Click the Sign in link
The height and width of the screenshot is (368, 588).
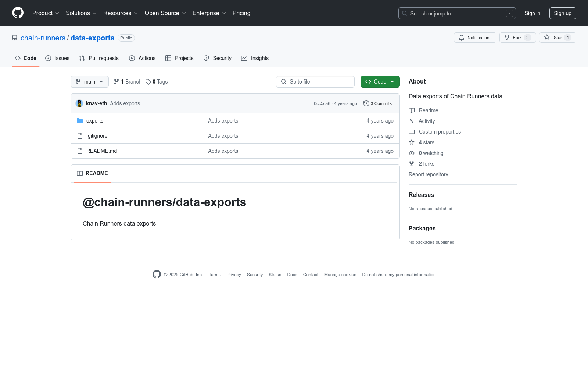click(x=533, y=13)
